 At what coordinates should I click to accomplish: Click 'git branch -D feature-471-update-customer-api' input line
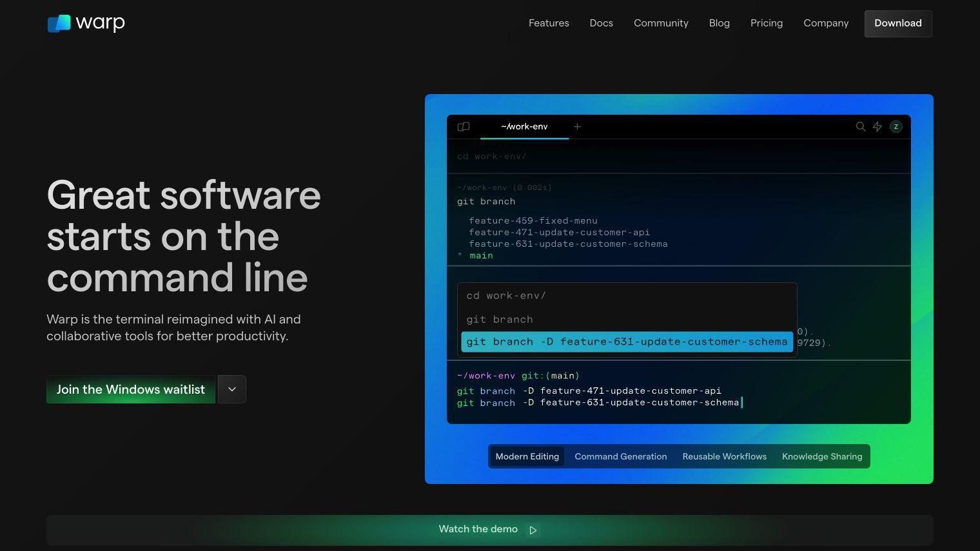point(589,391)
